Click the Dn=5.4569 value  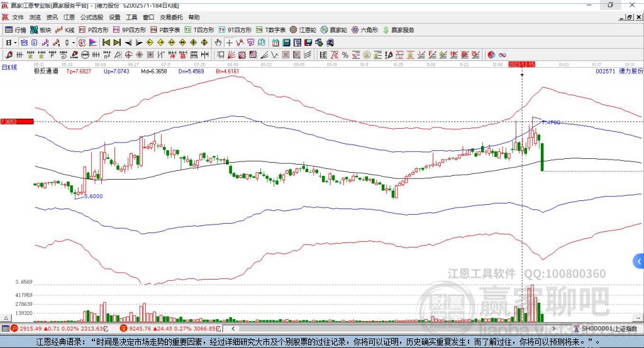191,71
